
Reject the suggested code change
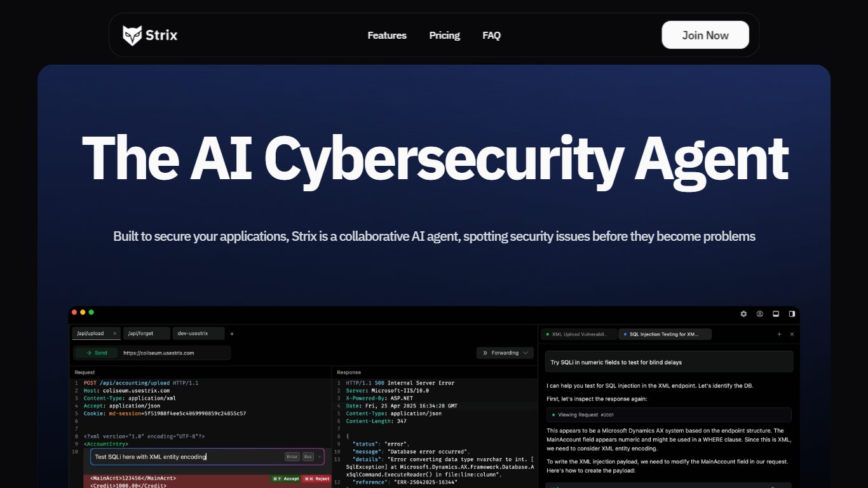[316, 478]
